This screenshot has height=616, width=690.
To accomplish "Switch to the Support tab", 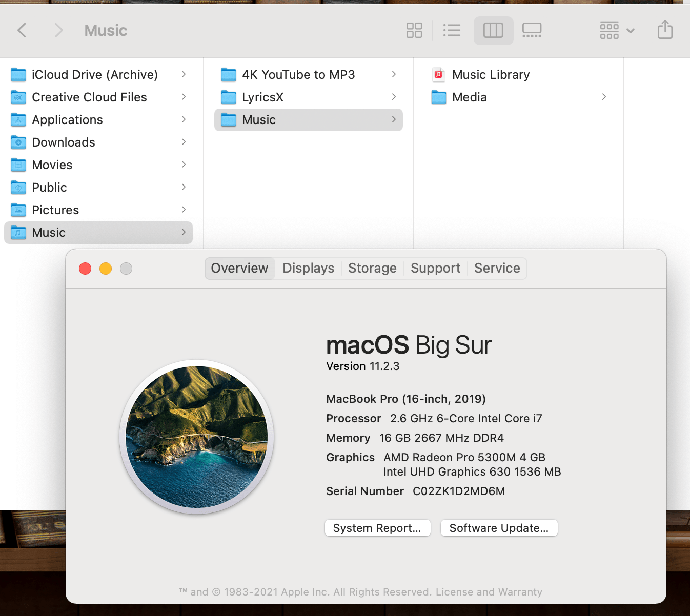I will [x=435, y=269].
